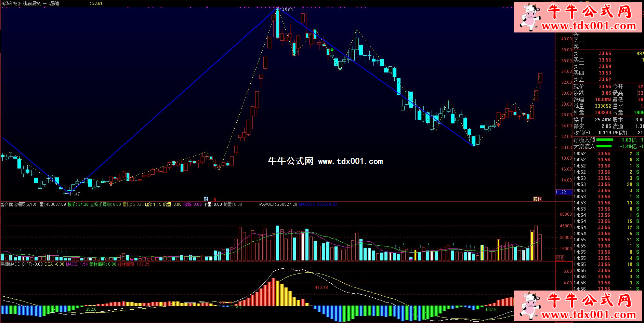The height and width of the screenshot is (323, 644).
Task: Open the www.tdx001.com link at top right
Action: pyautogui.click(x=588, y=26)
